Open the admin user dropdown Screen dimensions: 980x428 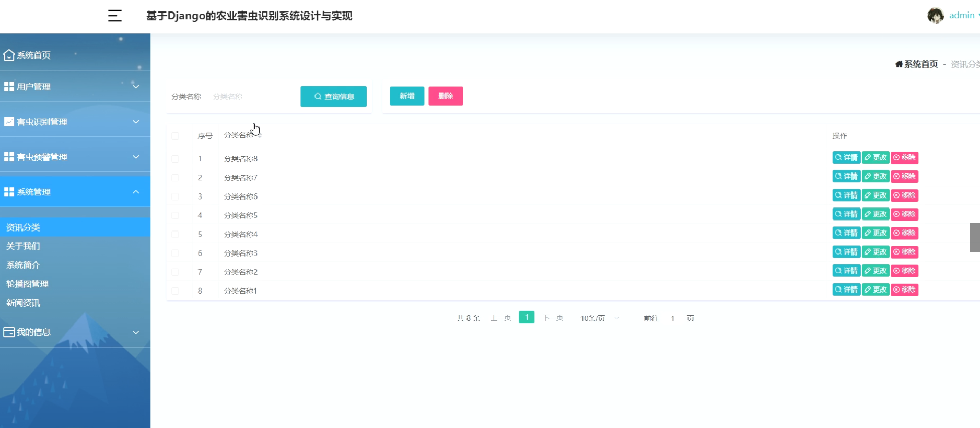pyautogui.click(x=964, y=16)
